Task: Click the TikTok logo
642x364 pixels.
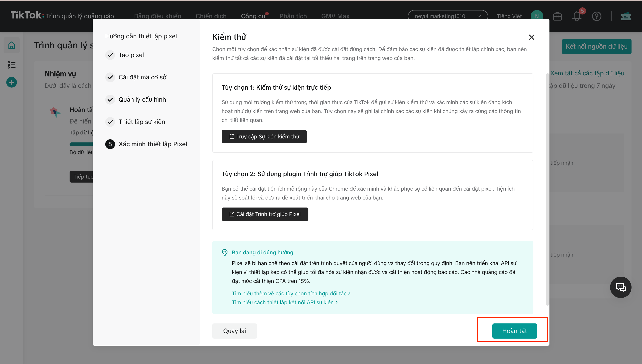Action: pyautogui.click(x=27, y=15)
